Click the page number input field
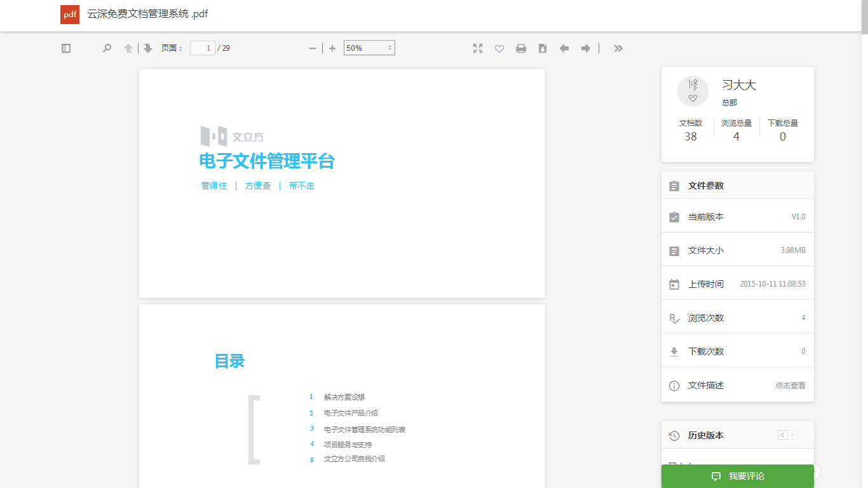 tap(203, 48)
